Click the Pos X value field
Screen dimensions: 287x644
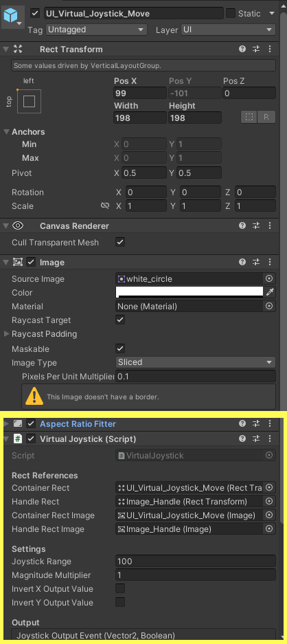tap(140, 93)
